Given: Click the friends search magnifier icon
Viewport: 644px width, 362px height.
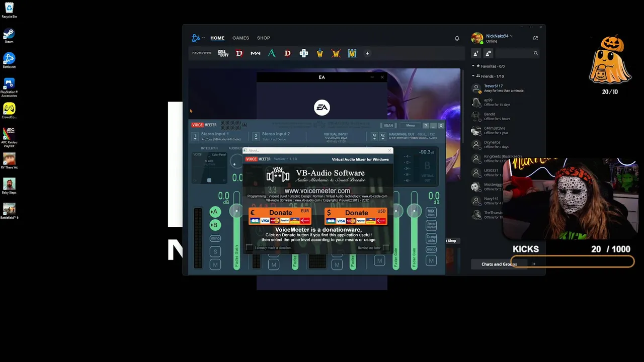Looking at the screenshot, I should click(x=536, y=53).
